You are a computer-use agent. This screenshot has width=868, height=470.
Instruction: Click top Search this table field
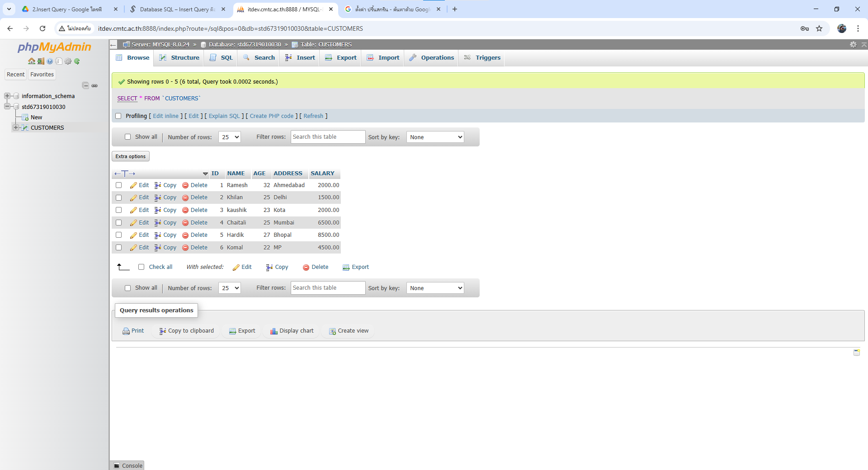coord(328,137)
